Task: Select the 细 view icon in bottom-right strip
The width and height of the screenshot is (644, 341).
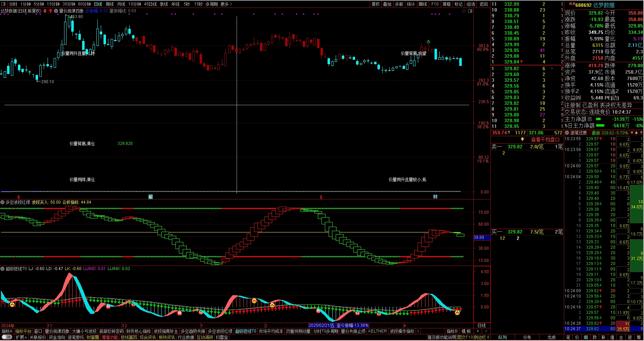Action: pos(586,337)
